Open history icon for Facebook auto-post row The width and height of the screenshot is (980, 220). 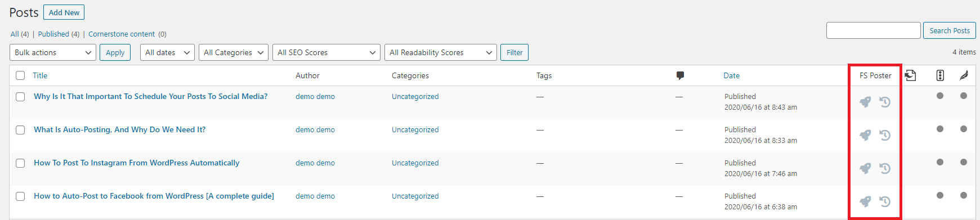885,201
